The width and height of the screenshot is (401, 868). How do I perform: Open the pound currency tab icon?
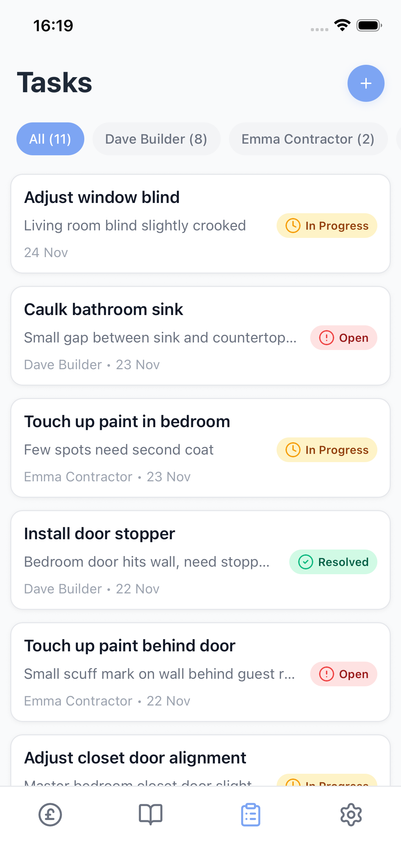pyautogui.click(x=50, y=815)
